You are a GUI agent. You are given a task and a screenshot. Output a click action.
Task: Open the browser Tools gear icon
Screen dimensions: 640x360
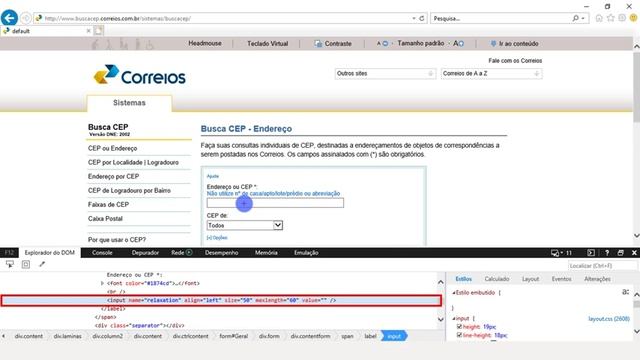pos(622,18)
